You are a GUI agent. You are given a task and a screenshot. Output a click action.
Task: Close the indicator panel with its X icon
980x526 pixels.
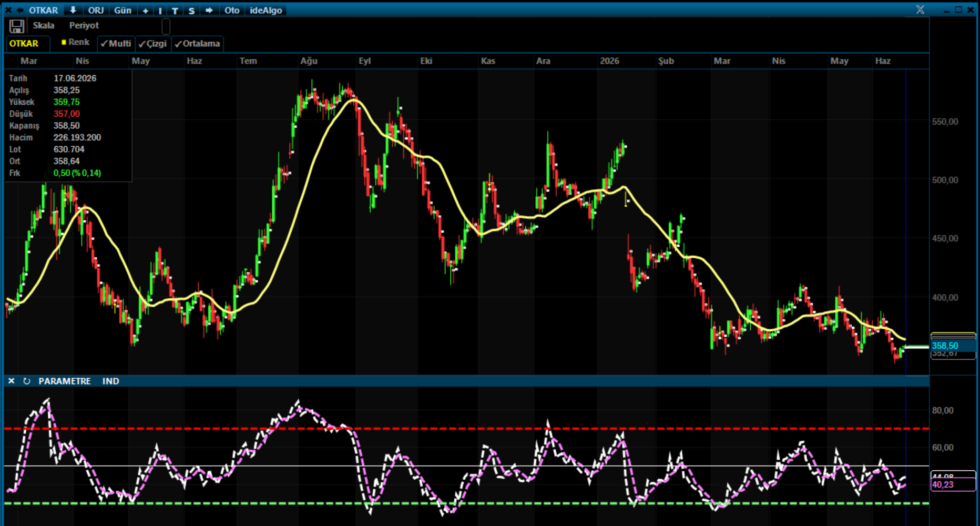click(11, 381)
